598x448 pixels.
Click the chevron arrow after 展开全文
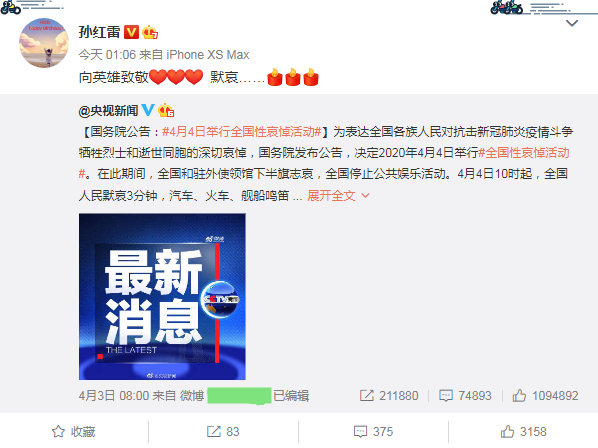point(365,196)
